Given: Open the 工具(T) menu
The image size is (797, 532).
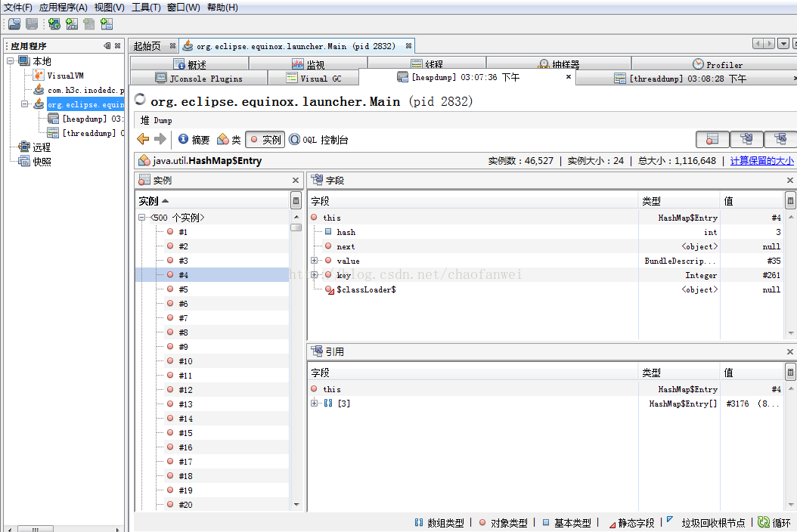Looking at the screenshot, I should point(146,7).
